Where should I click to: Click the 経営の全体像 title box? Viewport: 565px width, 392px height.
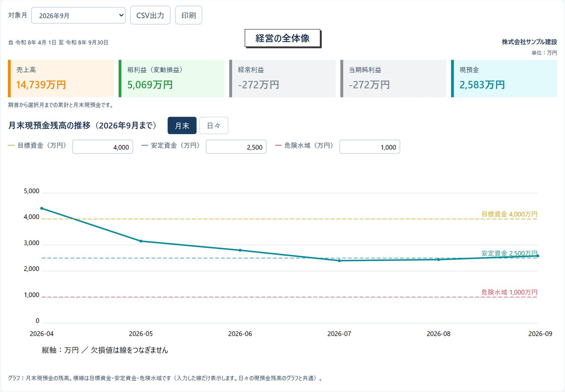[x=282, y=38]
